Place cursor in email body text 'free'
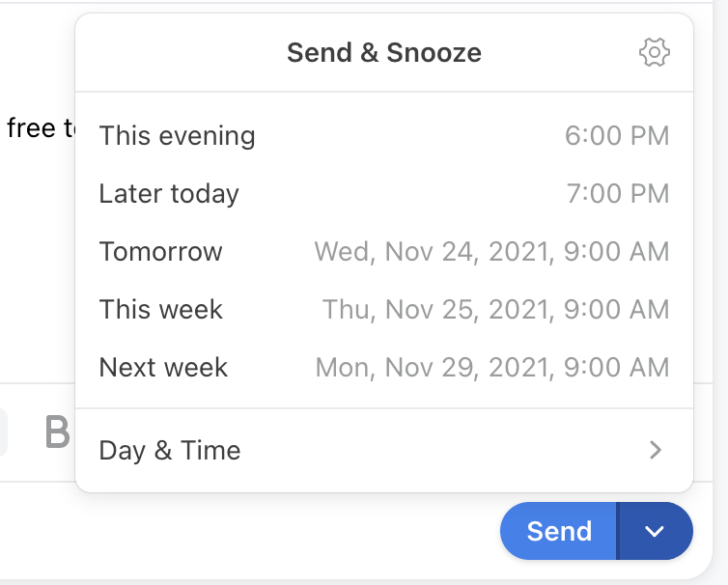The height and width of the screenshot is (585, 728). pos(31,127)
